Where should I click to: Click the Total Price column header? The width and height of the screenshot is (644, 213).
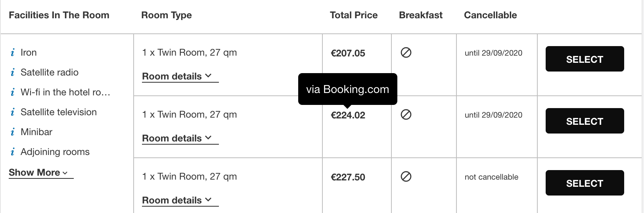click(354, 15)
